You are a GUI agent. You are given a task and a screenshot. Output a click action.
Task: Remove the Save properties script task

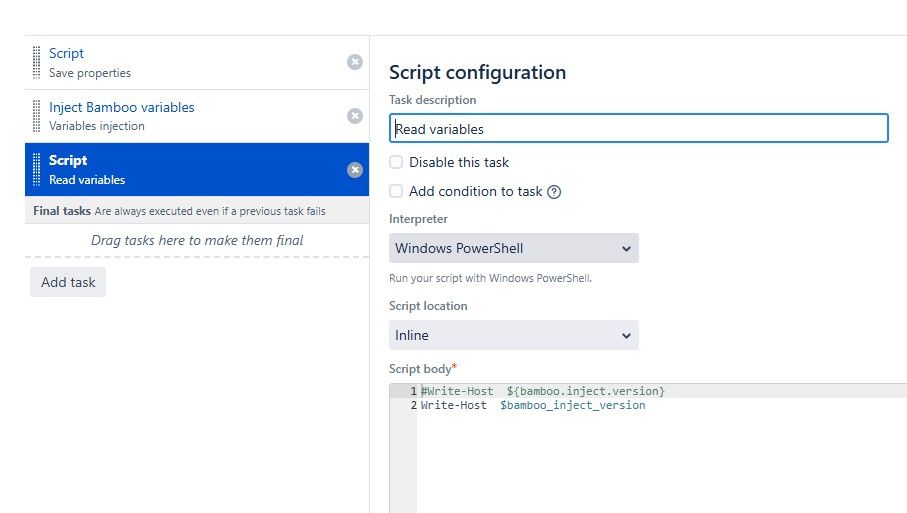[x=355, y=62]
